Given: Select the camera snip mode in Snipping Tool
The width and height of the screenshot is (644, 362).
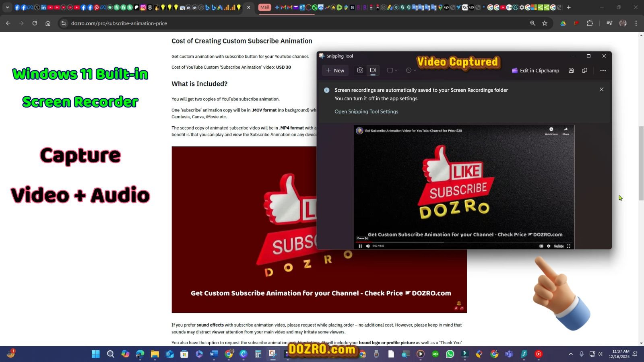Looking at the screenshot, I should pyautogui.click(x=360, y=70).
